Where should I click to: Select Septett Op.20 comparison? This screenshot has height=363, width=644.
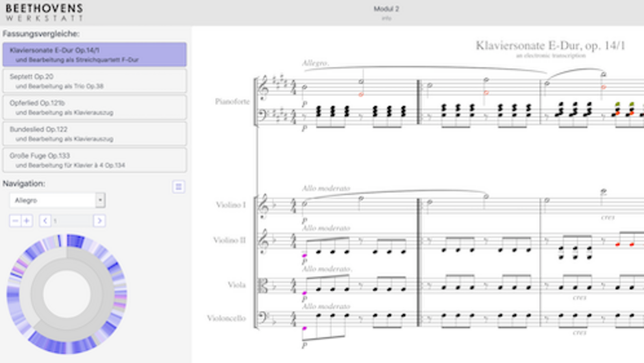95,81
